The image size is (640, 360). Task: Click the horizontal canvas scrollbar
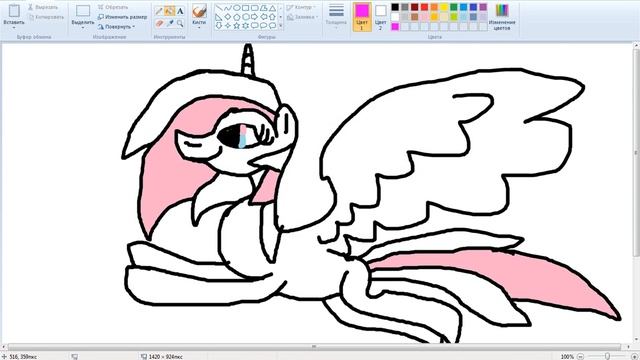point(314,347)
